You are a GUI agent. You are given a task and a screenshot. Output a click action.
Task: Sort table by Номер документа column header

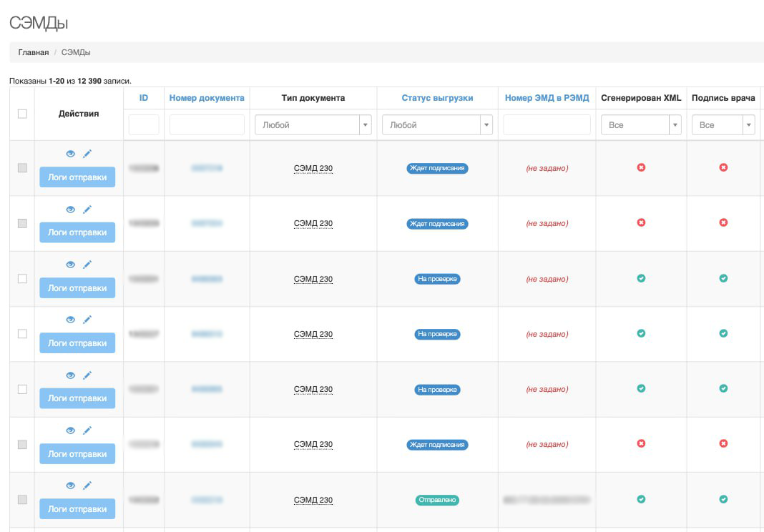click(x=207, y=98)
